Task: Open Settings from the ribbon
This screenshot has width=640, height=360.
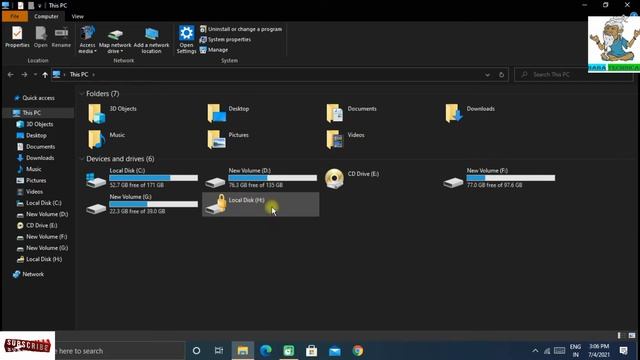Action: tap(187, 40)
